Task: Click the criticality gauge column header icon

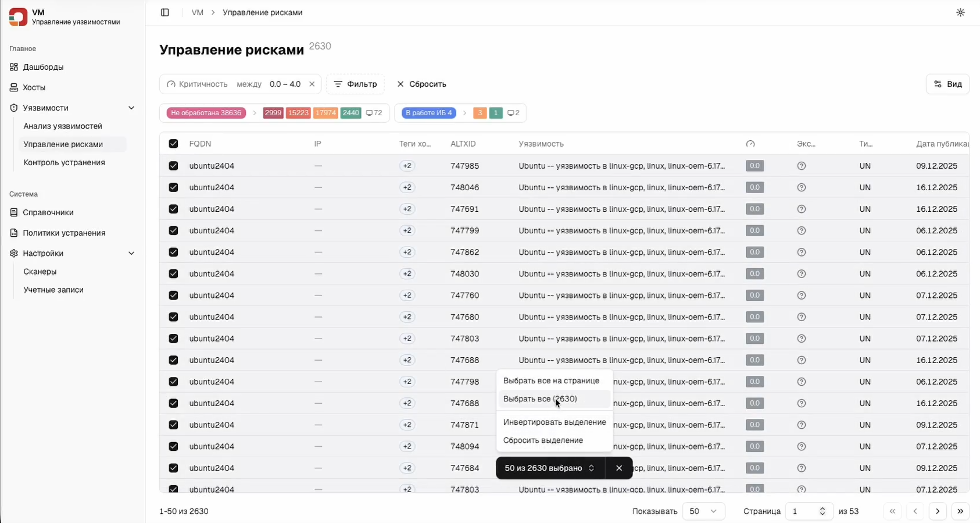Action: click(750, 144)
